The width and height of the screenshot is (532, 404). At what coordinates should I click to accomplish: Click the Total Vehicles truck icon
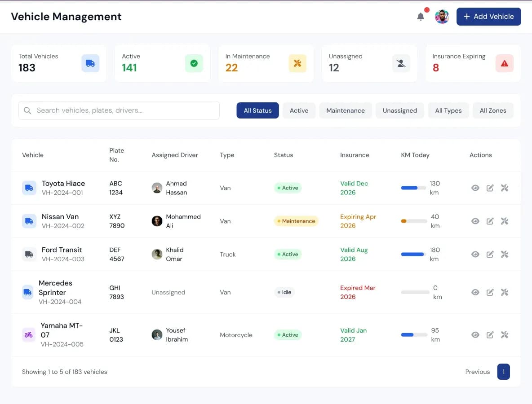90,63
